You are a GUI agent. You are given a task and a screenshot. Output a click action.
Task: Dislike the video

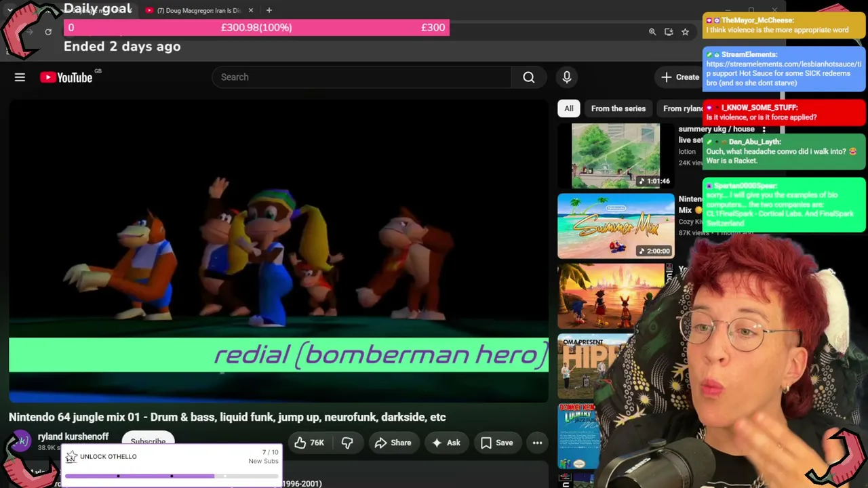[347, 443]
